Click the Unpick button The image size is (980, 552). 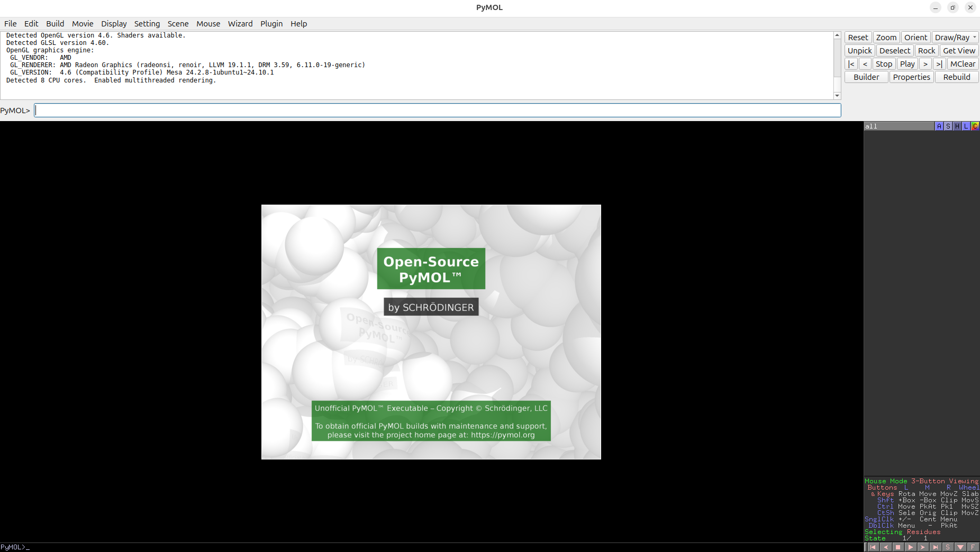(859, 51)
